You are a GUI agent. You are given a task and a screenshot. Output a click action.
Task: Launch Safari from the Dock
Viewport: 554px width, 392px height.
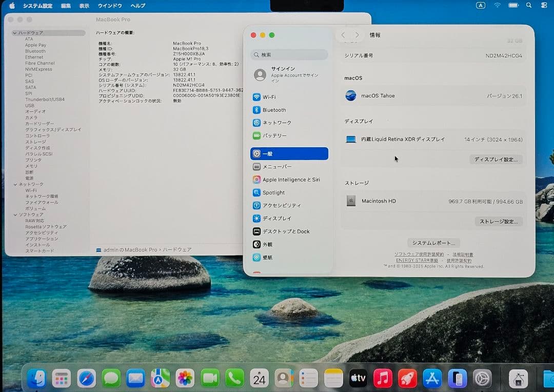click(x=86, y=378)
